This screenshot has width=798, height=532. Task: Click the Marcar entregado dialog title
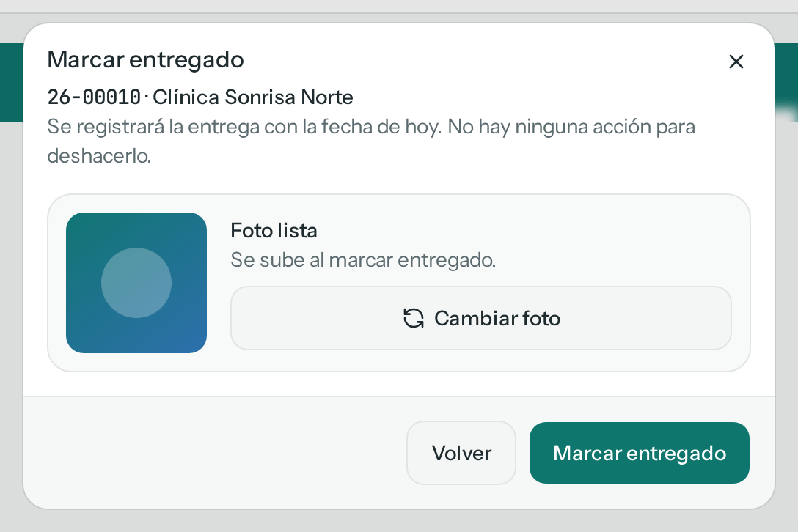click(145, 59)
